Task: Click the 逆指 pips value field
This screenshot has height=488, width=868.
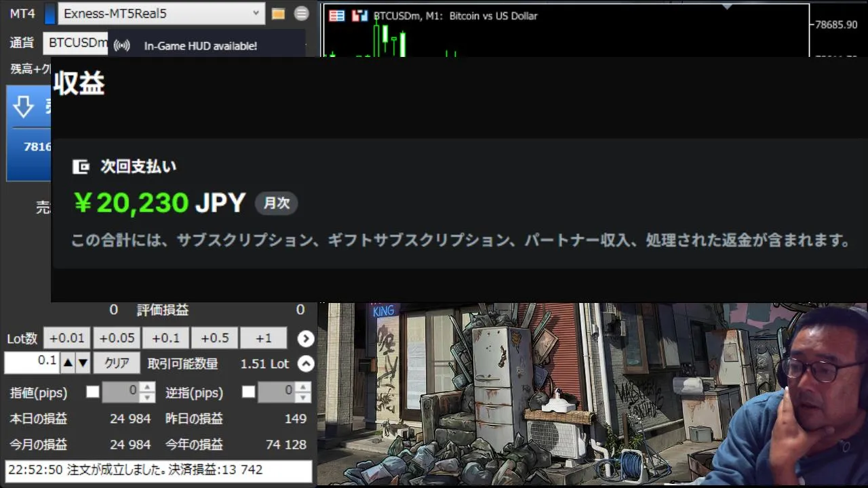Action: [277, 392]
